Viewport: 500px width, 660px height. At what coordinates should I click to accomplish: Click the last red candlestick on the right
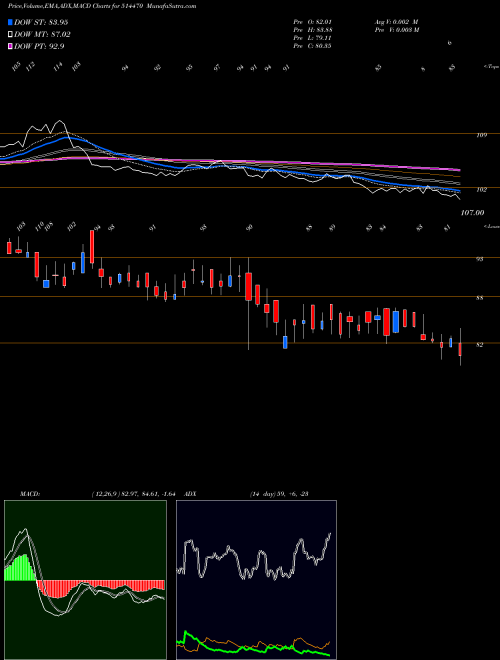(460, 349)
